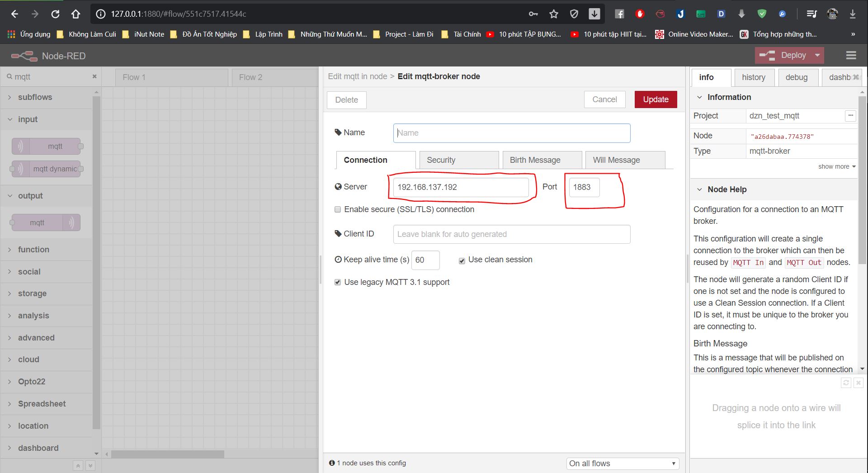The image size is (868, 473).
Task: Switch to the Birth Message tab
Action: pos(542,160)
